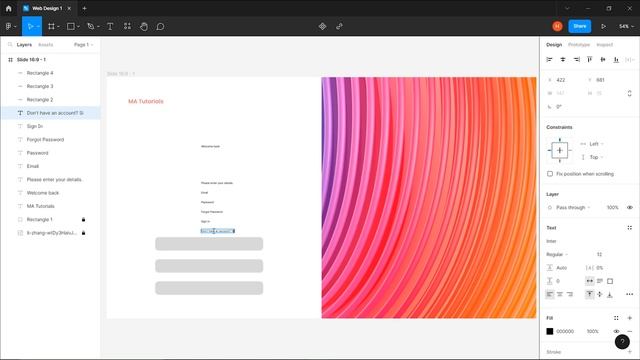Unlock the Rectangle 1 layer
Viewport: 640px width, 360px height.
(83, 220)
